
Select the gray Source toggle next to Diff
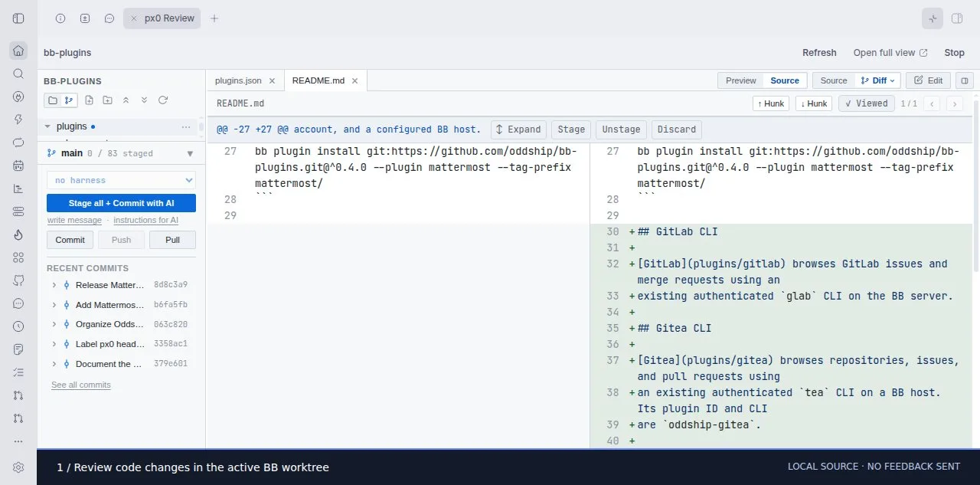pos(834,80)
